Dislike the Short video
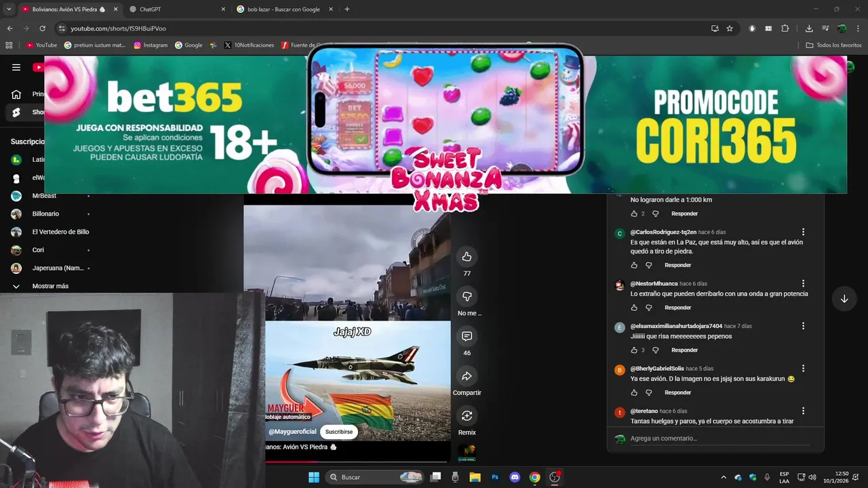This screenshot has width=868, height=488. [x=467, y=296]
